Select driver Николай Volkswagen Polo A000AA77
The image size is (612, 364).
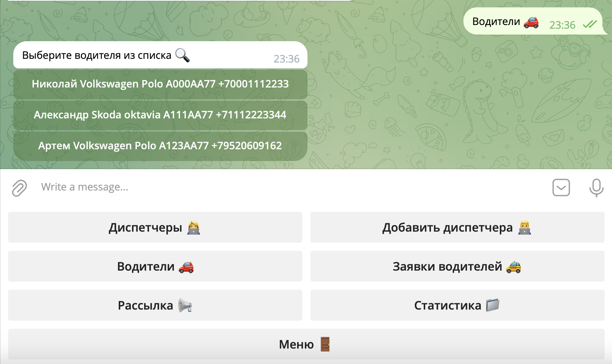click(x=160, y=84)
